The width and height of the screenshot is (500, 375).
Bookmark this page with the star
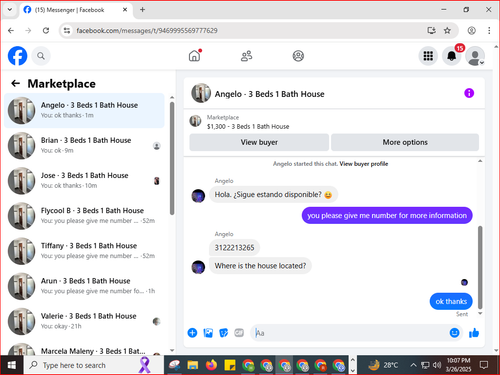click(447, 31)
